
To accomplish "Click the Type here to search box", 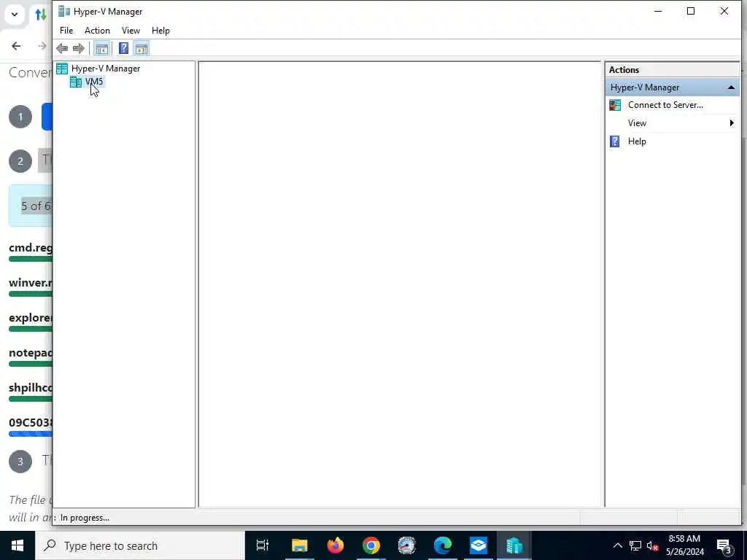I will (x=139, y=545).
